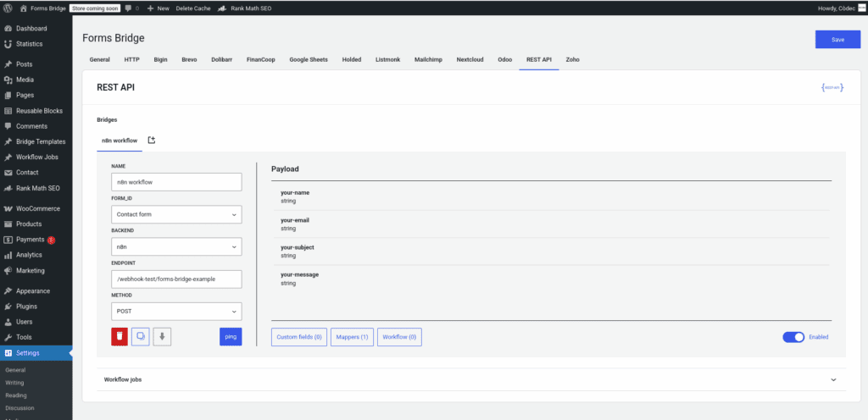Open Discussion settings submenu link

tap(19, 408)
